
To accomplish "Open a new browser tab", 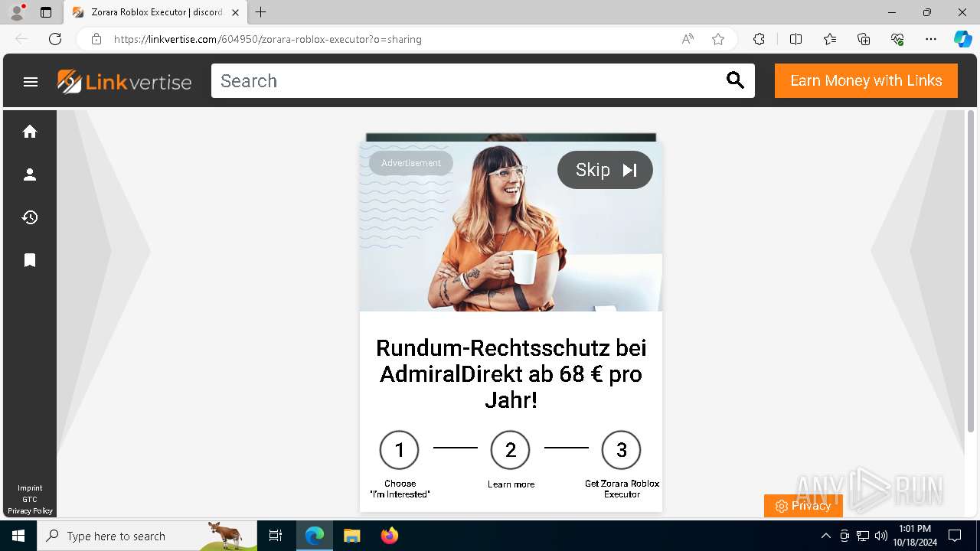I will [x=261, y=12].
